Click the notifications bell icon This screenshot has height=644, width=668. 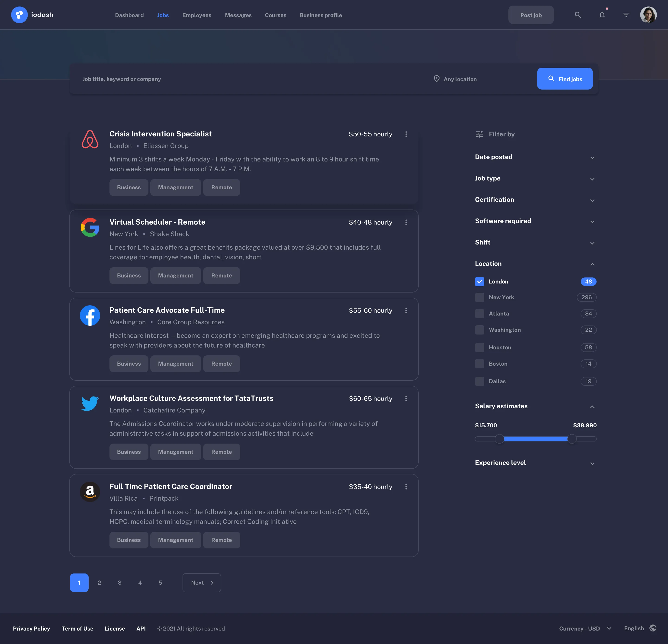pos(602,15)
